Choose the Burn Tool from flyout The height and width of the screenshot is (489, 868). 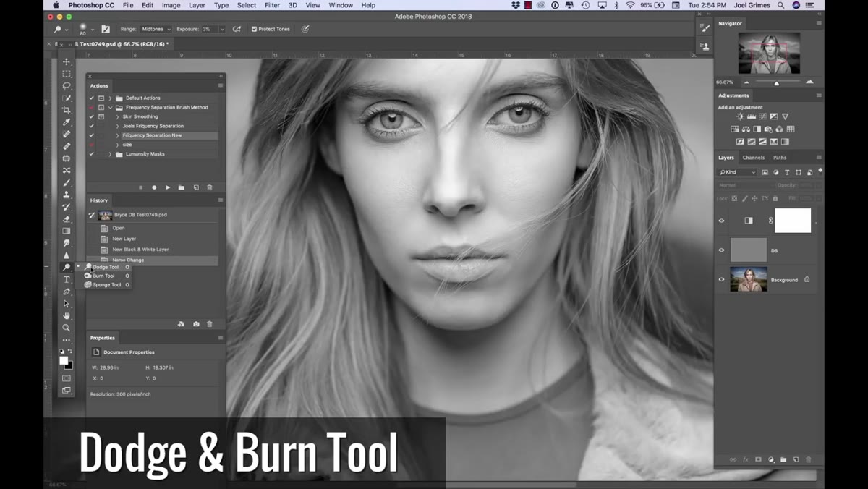coord(103,276)
